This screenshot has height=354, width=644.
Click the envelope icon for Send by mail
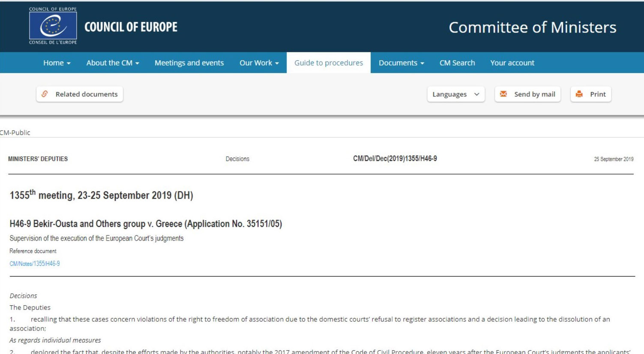(503, 94)
